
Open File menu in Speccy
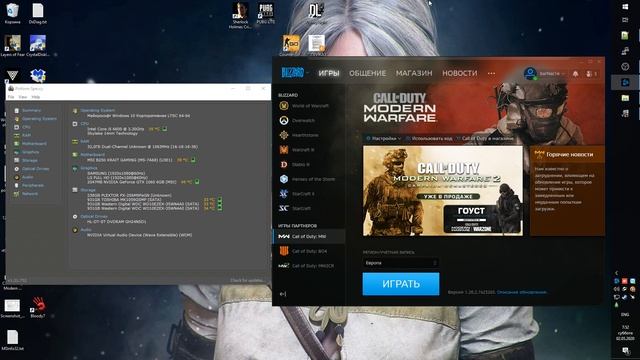point(11,97)
